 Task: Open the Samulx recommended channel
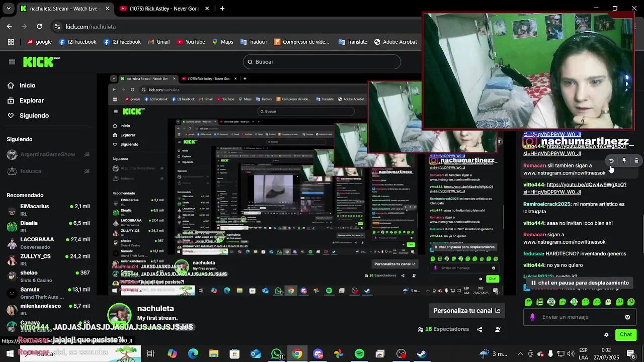tap(48, 293)
